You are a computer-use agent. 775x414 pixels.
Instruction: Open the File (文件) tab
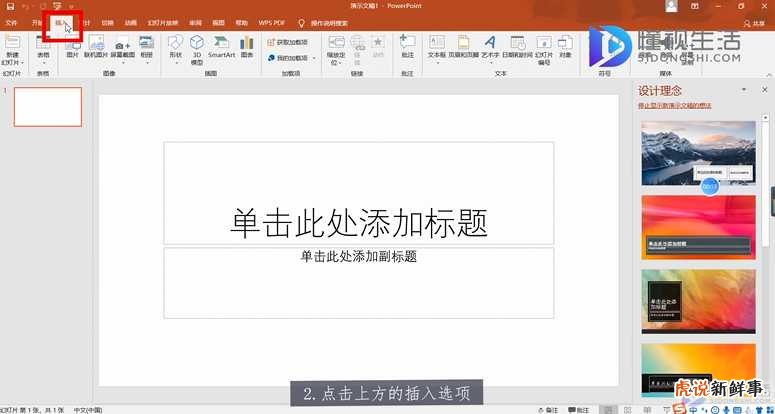point(11,23)
